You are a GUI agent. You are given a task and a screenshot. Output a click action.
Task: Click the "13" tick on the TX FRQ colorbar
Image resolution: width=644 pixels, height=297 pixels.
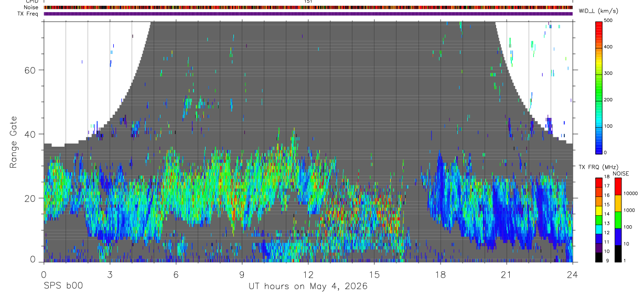tap(607, 224)
